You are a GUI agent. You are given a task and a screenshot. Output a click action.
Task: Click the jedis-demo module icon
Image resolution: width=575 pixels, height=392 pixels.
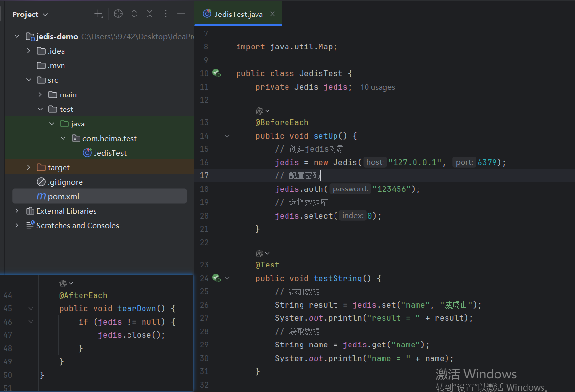[30, 37]
